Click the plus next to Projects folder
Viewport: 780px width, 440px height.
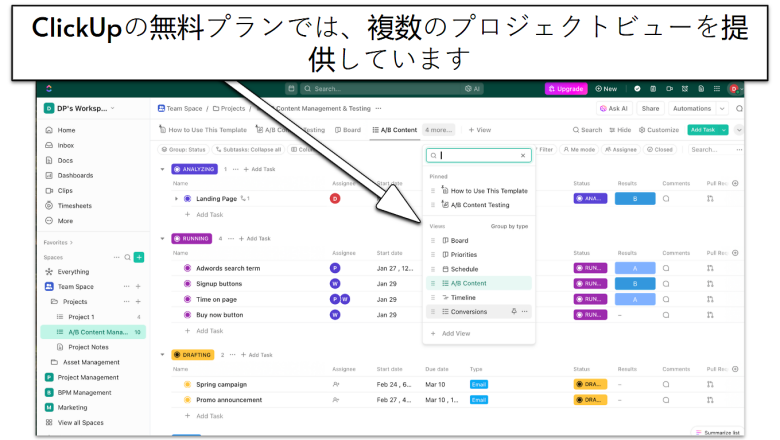click(x=138, y=301)
